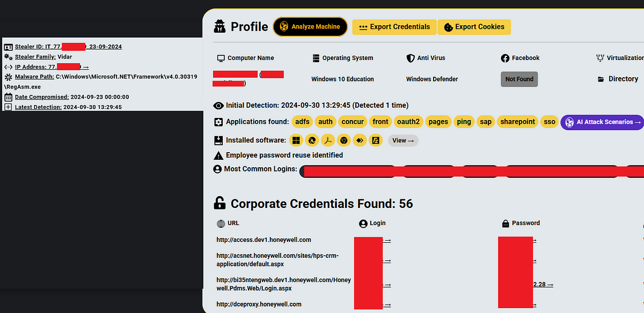
Task: Click the Employee password reuse identified text
Action: [284, 155]
